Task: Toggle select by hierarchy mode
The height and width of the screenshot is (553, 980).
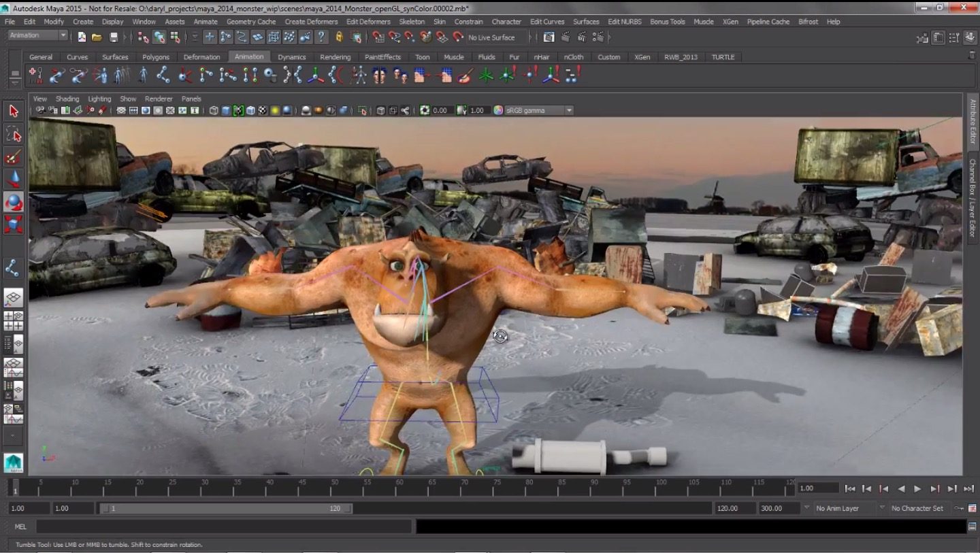Action: click(x=143, y=37)
